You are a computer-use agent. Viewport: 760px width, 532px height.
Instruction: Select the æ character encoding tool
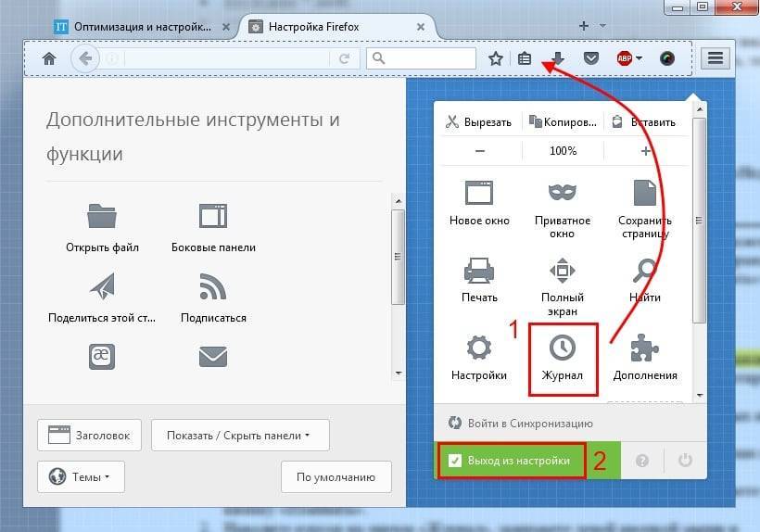(102, 357)
